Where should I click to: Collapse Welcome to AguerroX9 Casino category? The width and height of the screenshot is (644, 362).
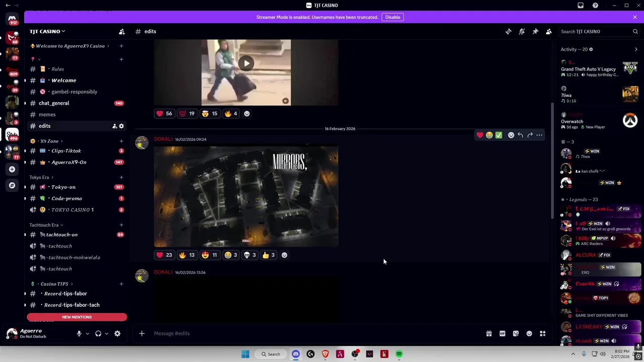68,46
